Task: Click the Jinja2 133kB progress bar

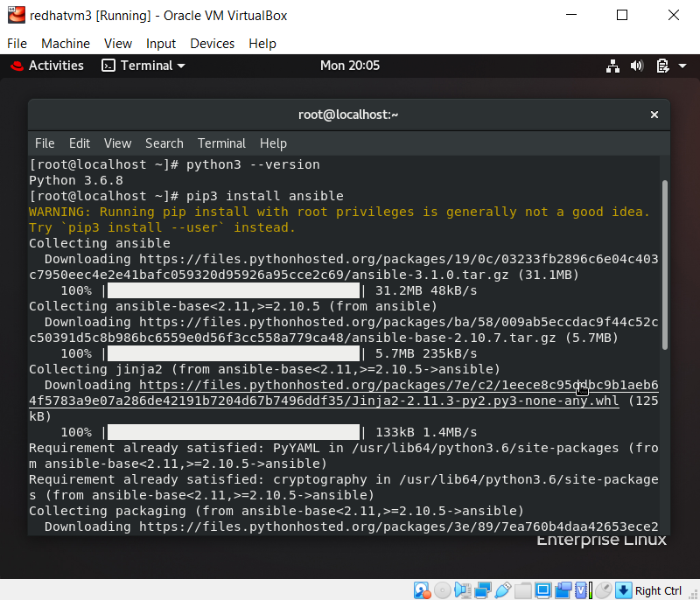Action: 234,432
